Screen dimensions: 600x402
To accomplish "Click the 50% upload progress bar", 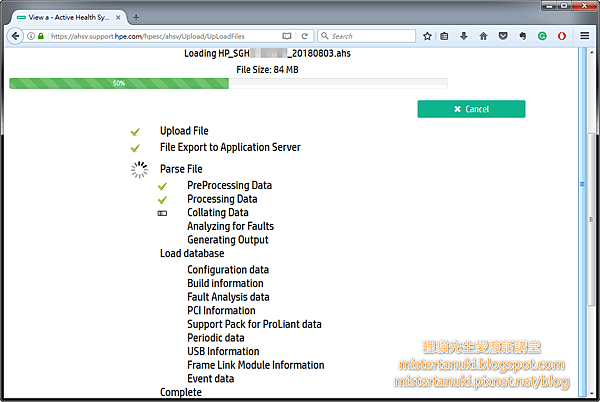I will coord(228,83).
